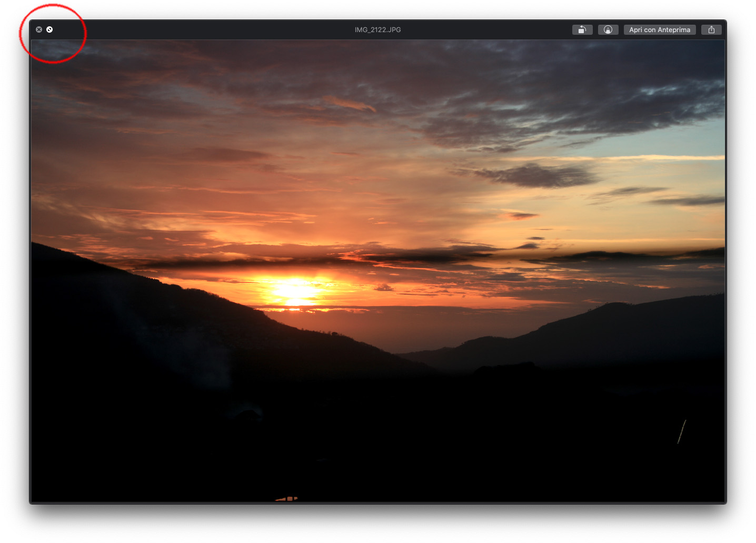Select the circled close icon at top left
Viewport: 756px width, 543px height.
tap(39, 29)
